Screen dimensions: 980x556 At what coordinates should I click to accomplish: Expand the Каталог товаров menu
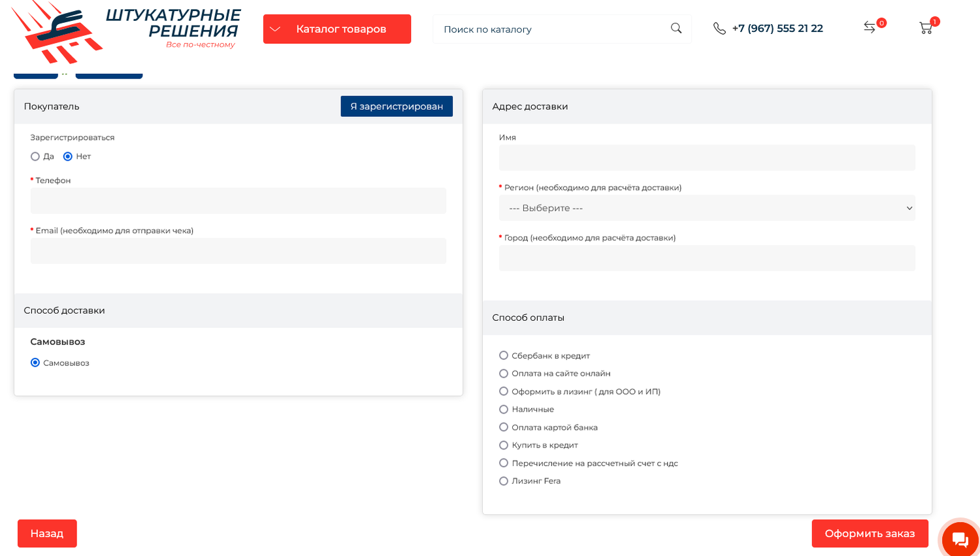coord(337,29)
